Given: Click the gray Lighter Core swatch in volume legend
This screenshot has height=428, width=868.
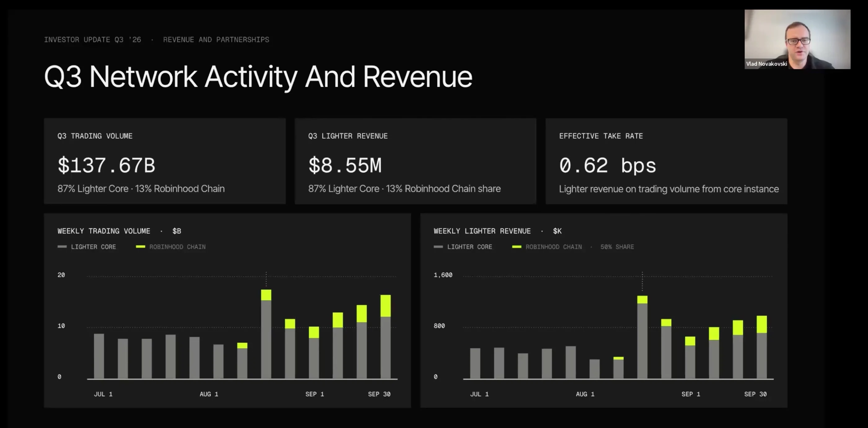Looking at the screenshot, I should pyautogui.click(x=62, y=247).
